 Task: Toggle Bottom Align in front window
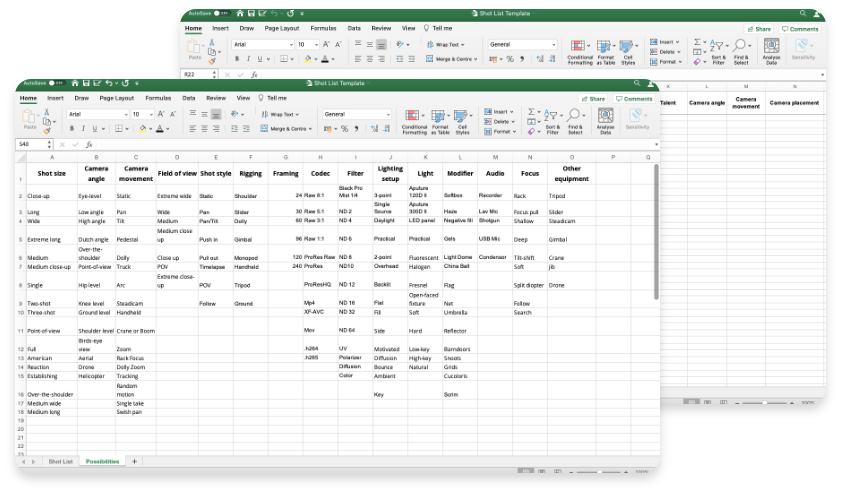216,114
